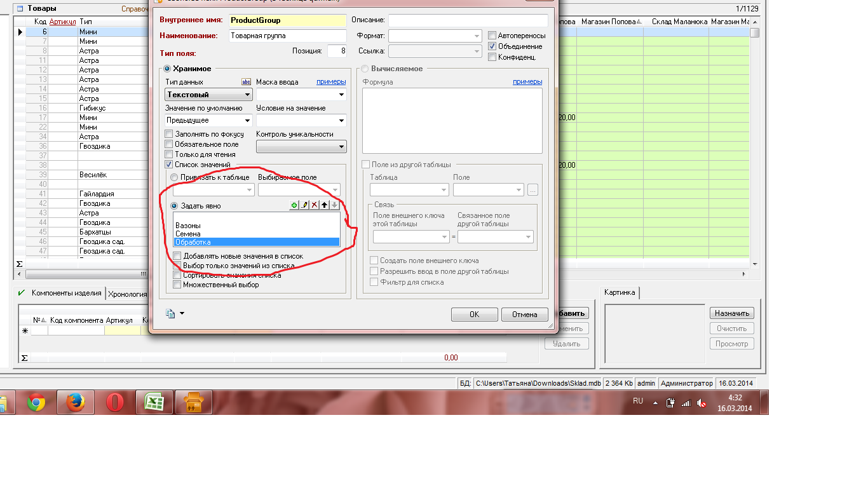The width and height of the screenshot is (868, 488).
Task: Click the RU language indicator in the taskbar
Action: [x=638, y=401]
